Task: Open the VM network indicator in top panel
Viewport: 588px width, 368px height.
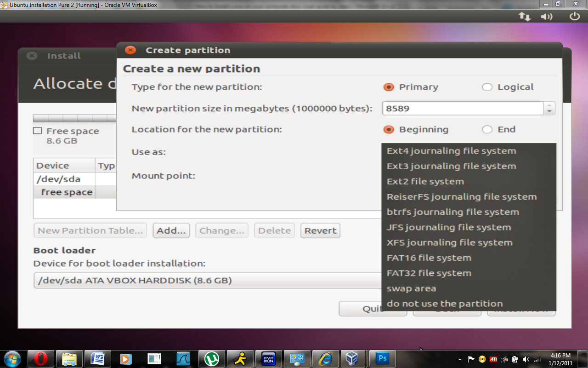Action: click(525, 17)
